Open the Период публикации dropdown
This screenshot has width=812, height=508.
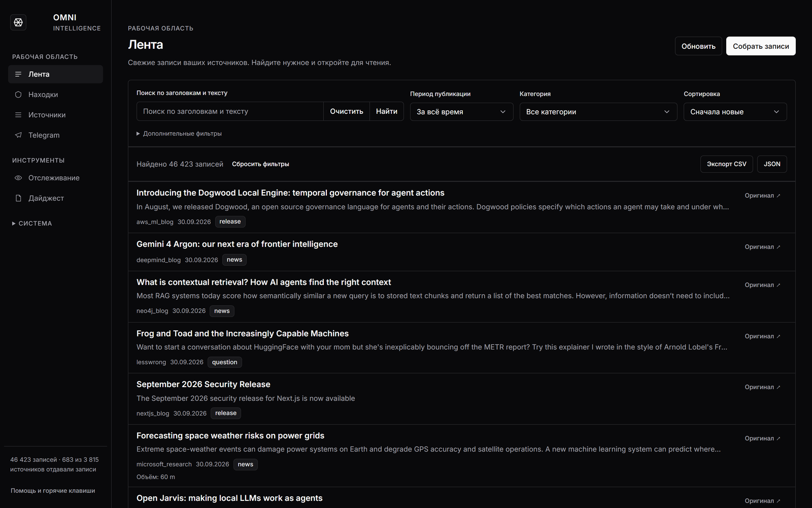point(461,112)
